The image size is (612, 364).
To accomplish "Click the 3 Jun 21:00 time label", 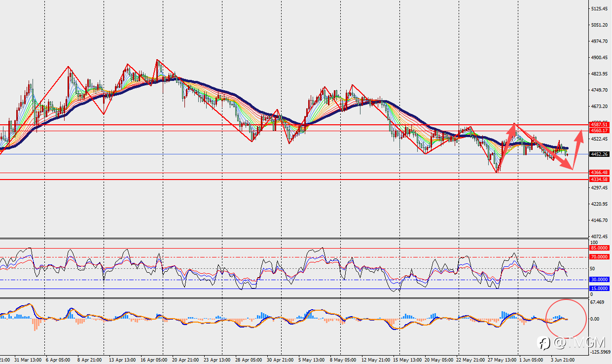I will click(563, 360).
